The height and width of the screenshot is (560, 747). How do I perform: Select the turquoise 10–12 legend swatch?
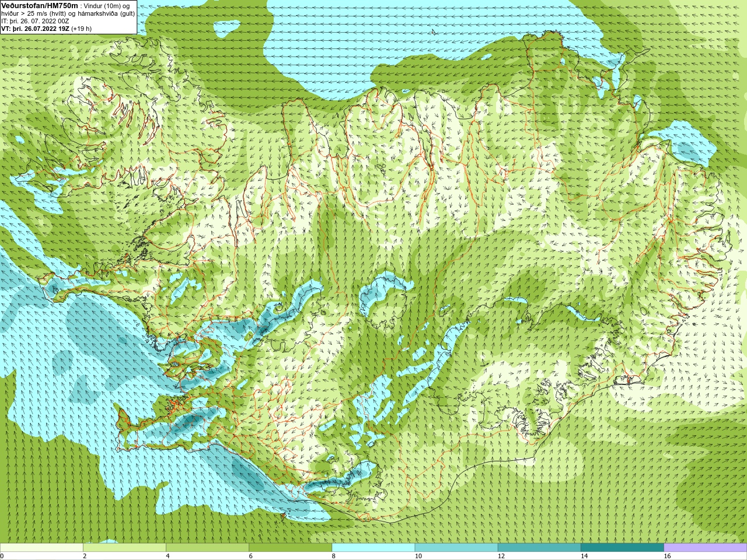456,548
